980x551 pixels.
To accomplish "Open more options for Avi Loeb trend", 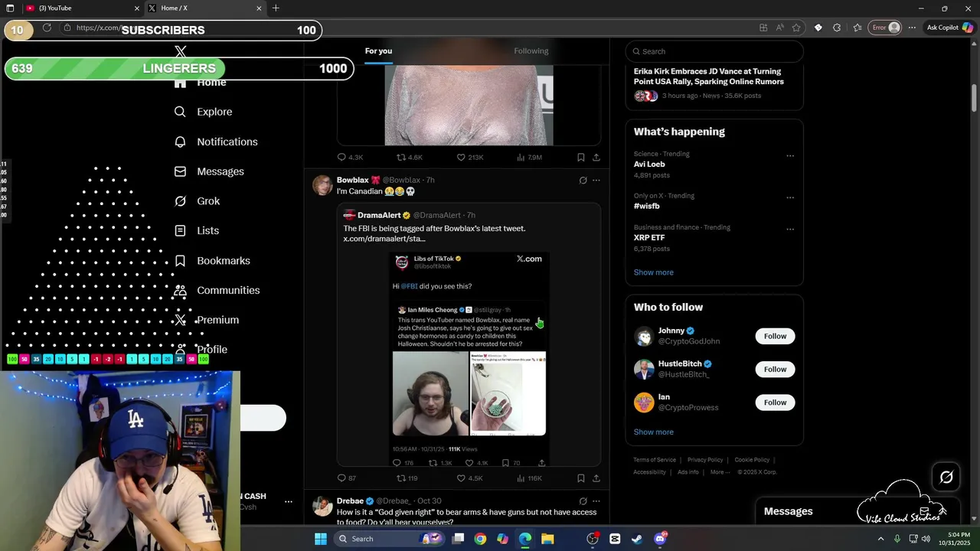I will (790, 156).
